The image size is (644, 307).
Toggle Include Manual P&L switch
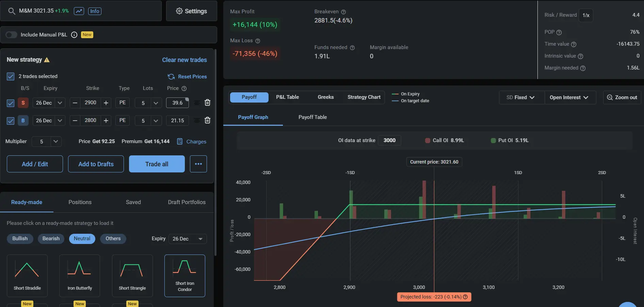[11, 35]
